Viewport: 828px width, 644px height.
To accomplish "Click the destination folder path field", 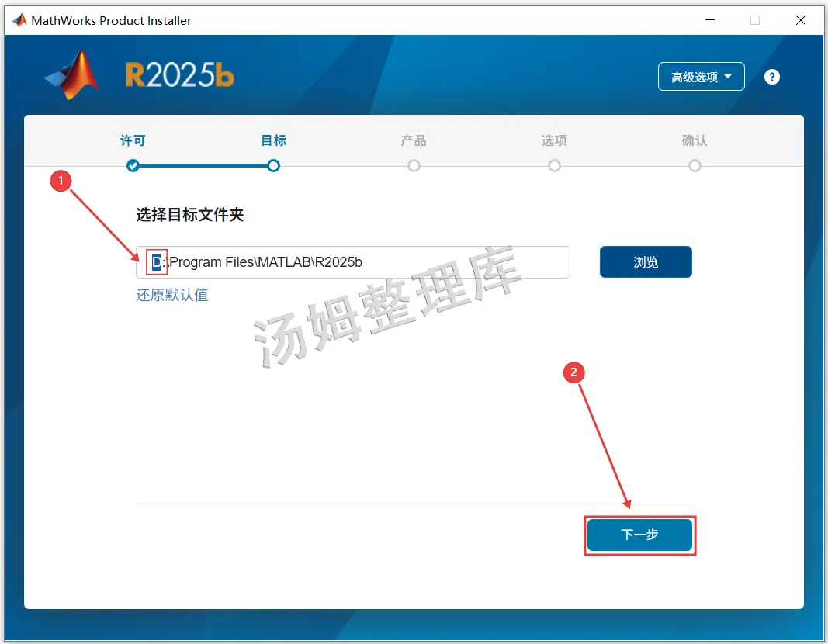I will [353, 262].
